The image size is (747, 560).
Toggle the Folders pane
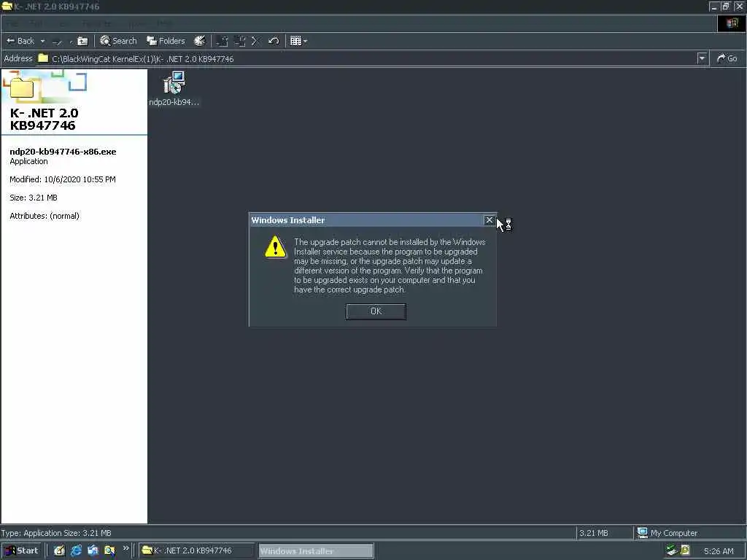tap(166, 41)
